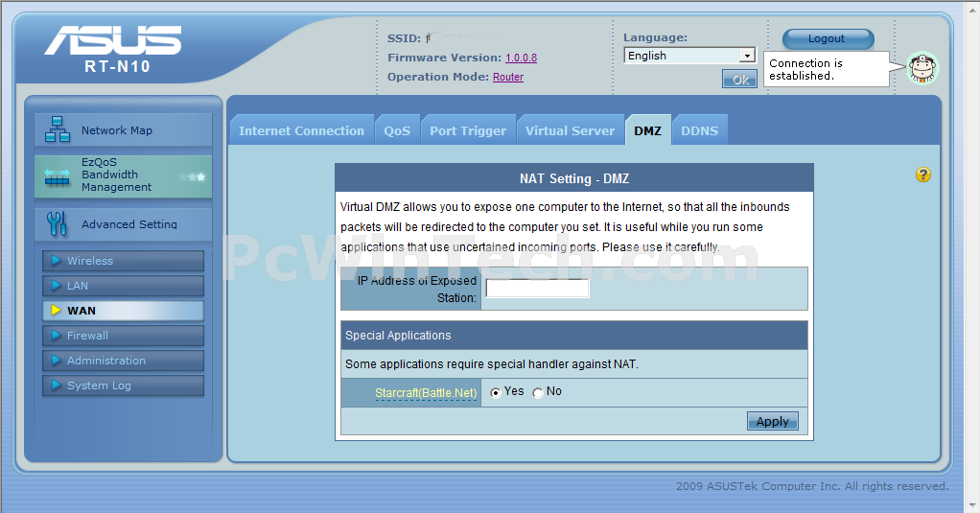Switch to the Virtual Server tab
This screenshot has width=980, height=513.
[570, 131]
